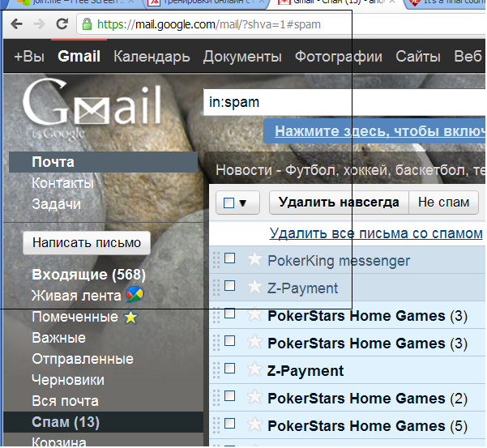Open PokerStars Home Games (5) email
The image size is (487, 448).
click(367, 425)
